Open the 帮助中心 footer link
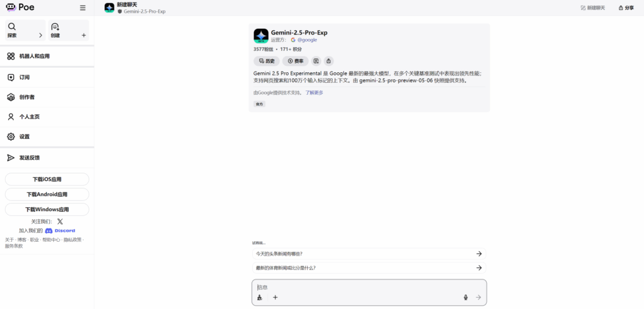Image resolution: width=644 pixels, height=309 pixels. click(x=52, y=240)
